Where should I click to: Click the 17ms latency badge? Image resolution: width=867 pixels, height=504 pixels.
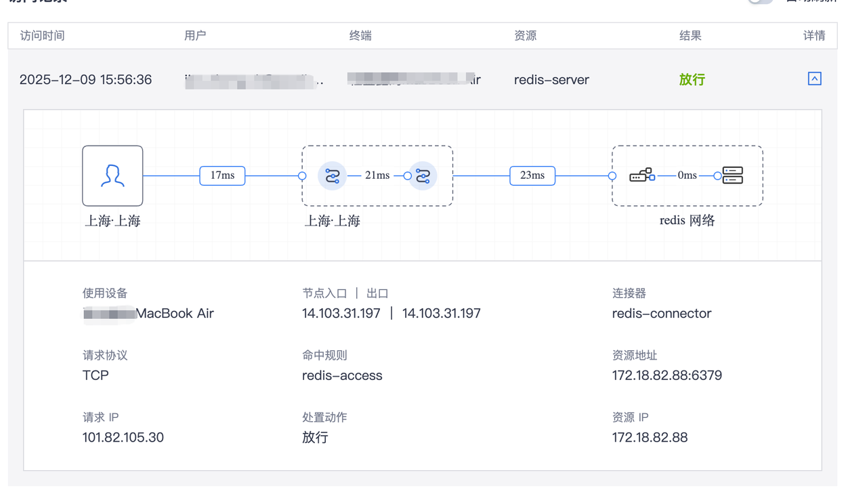[222, 175]
